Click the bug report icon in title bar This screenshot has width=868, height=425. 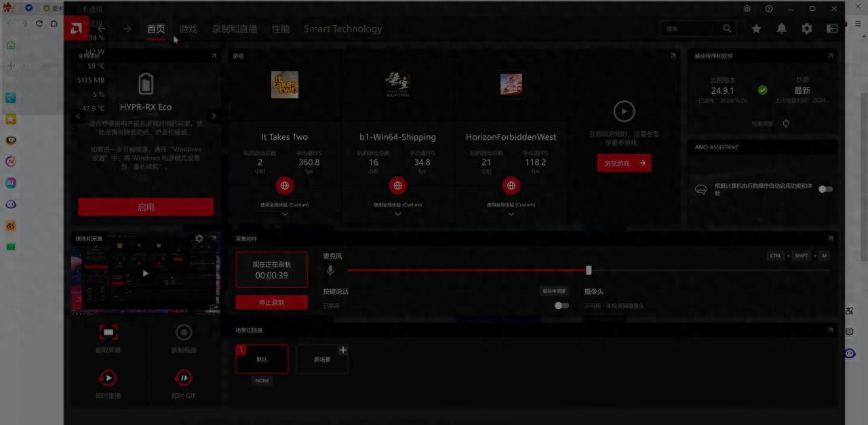(x=747, y=9)
